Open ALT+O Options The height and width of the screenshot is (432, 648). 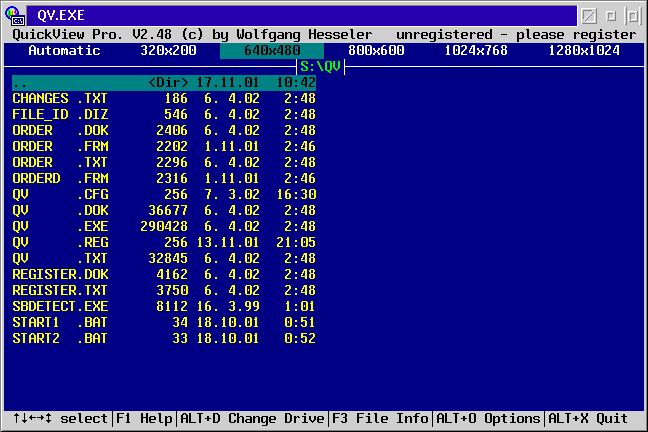488,418
